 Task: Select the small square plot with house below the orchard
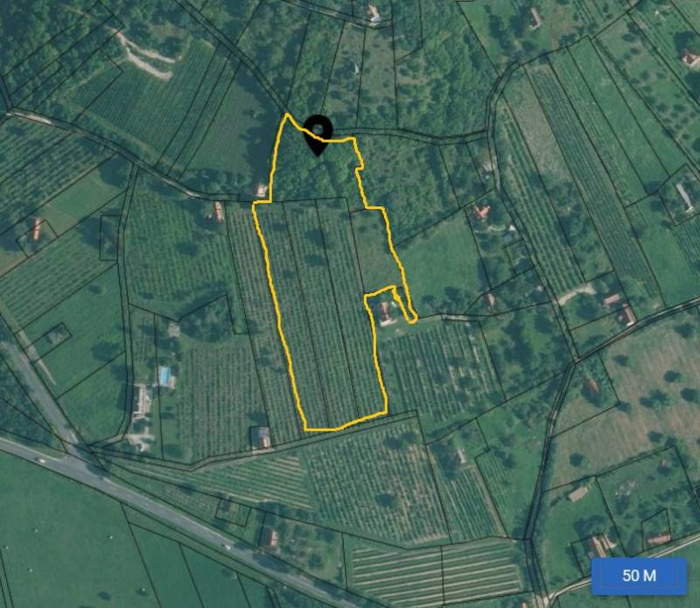pyautogui.click(x=262, y=438)
